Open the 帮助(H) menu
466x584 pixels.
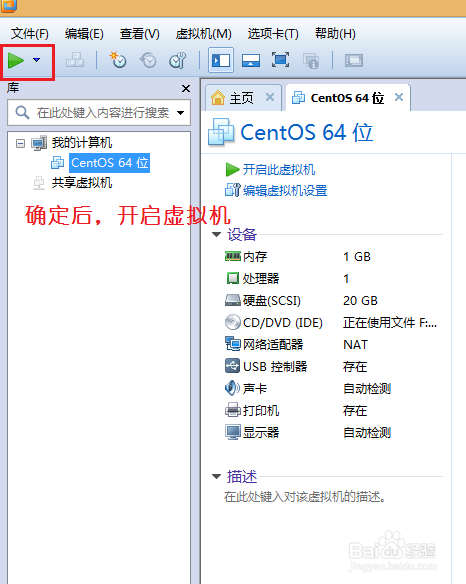335,34
